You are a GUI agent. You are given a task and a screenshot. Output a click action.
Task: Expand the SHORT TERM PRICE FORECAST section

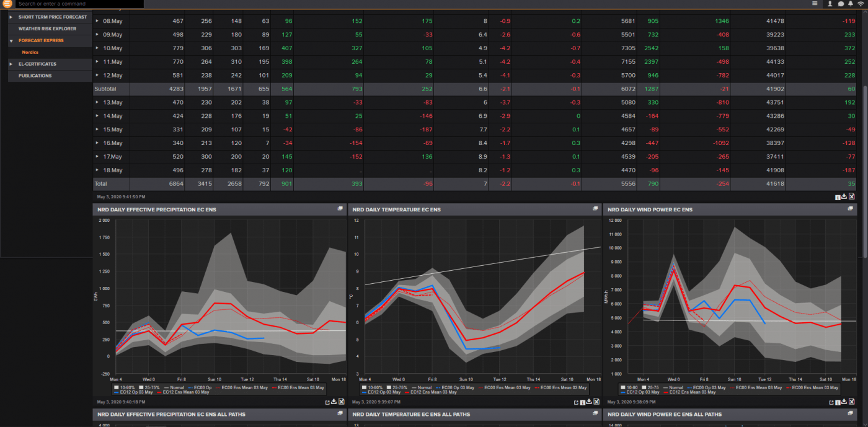(53, 17)
